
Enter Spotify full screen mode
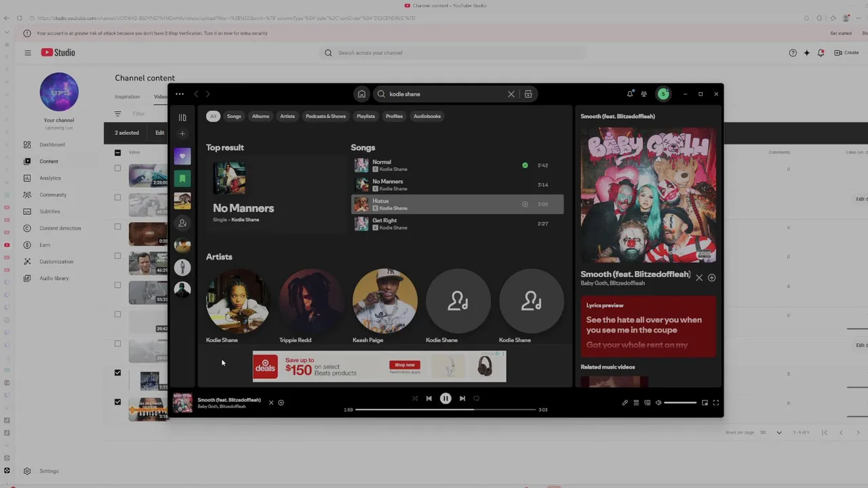715,403
